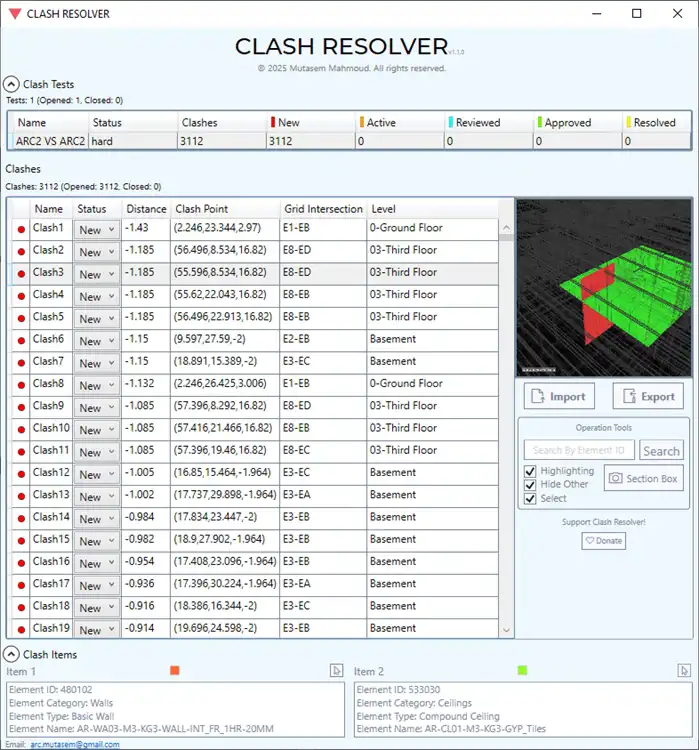This screenshot has width=699, height=750.
Task: Sort clashes by Distance column header
Action: click(146, 209)
